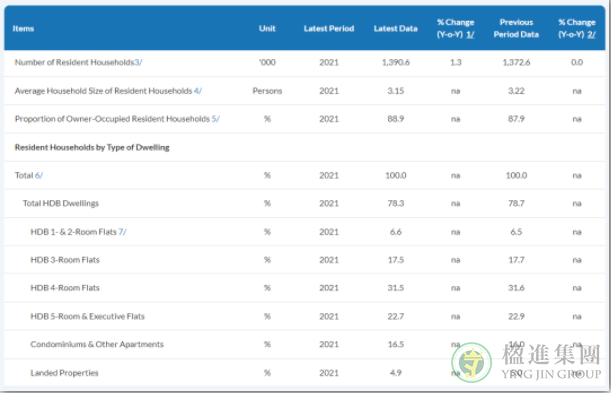Click Average Household Size of Resident Households label
611x393 pixels.
(103, 91)
